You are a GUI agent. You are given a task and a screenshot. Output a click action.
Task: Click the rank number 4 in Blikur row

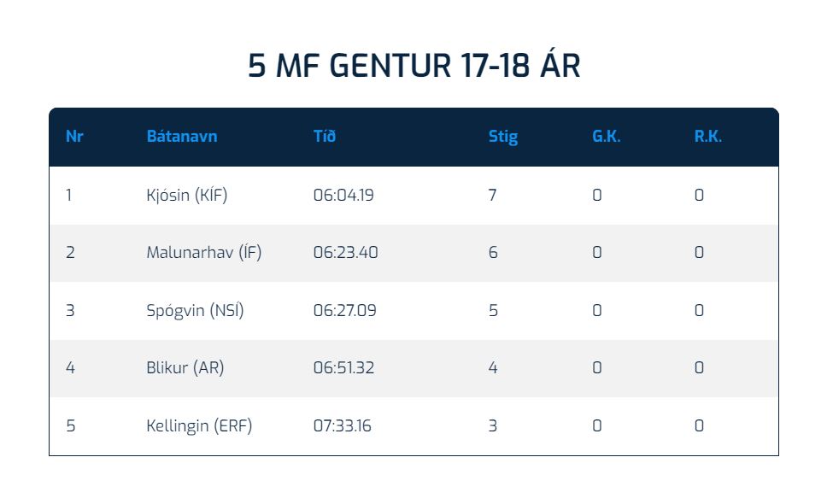point(70,368)
